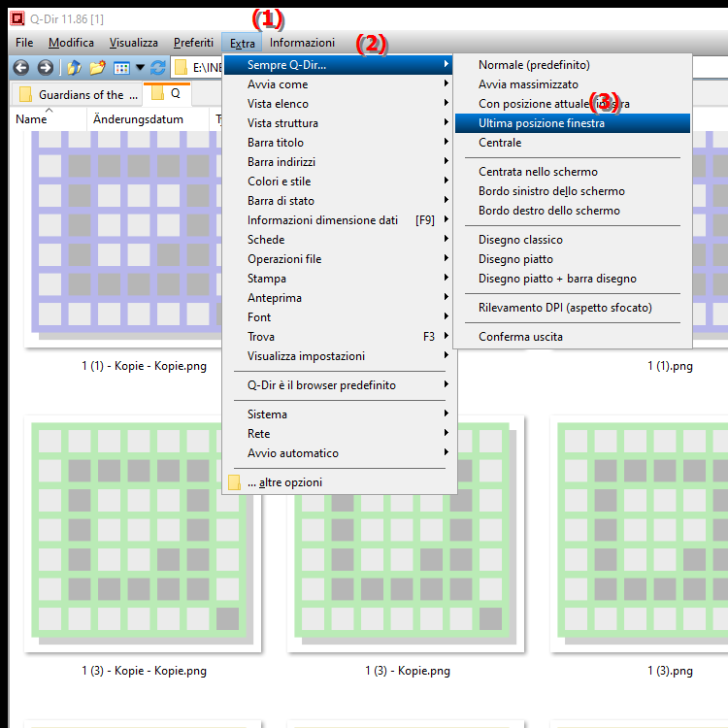Select thumbnail 1 (3) - Kopie - Kopie.png

click(x=143, y=534)
